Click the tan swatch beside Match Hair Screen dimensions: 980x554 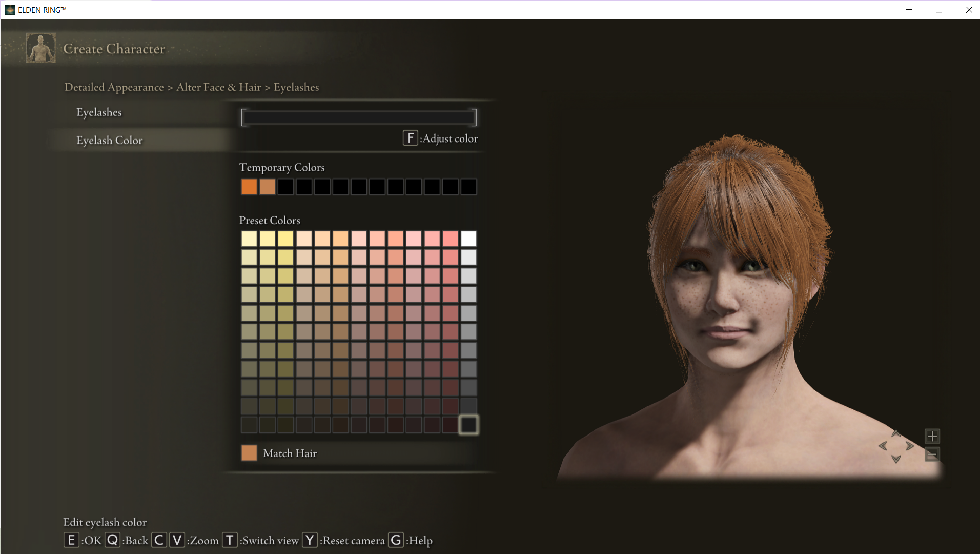249,453
